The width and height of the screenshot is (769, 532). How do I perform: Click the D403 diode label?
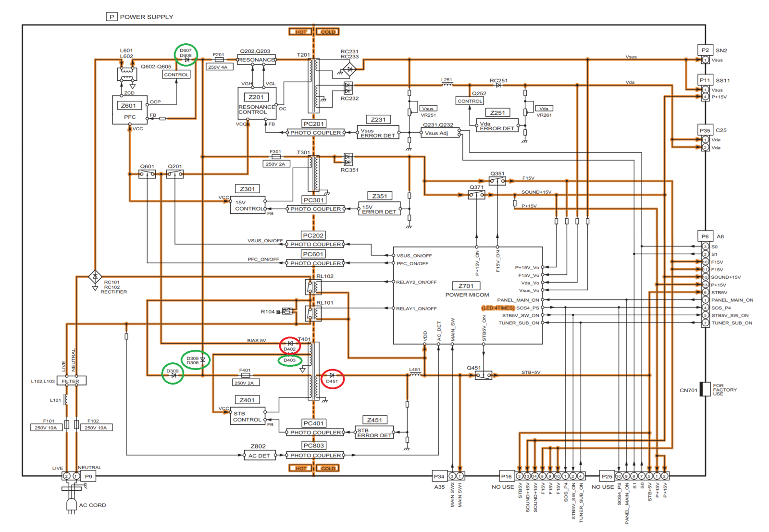(290, 360)
